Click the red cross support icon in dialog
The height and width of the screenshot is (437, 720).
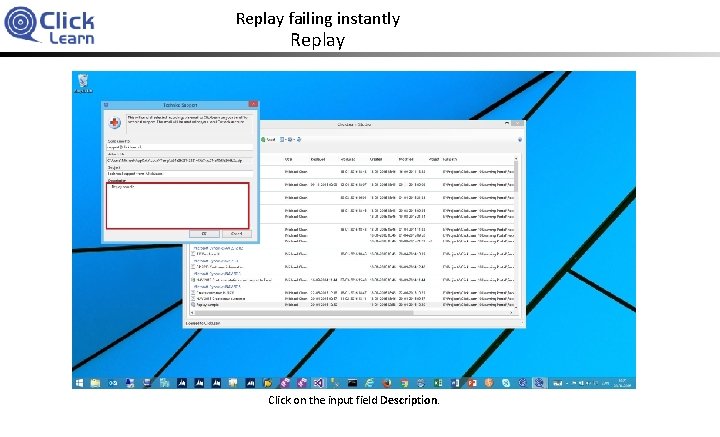click(x=114, y=123)
